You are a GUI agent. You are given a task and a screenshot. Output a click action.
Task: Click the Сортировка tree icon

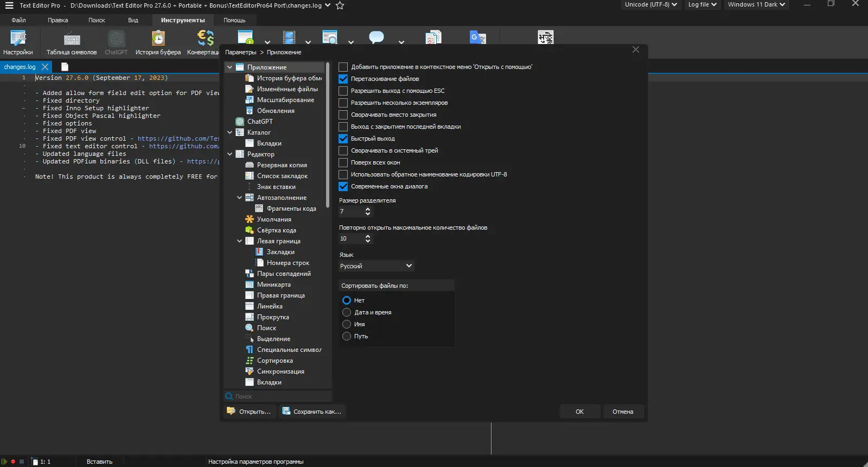(250, 361)
